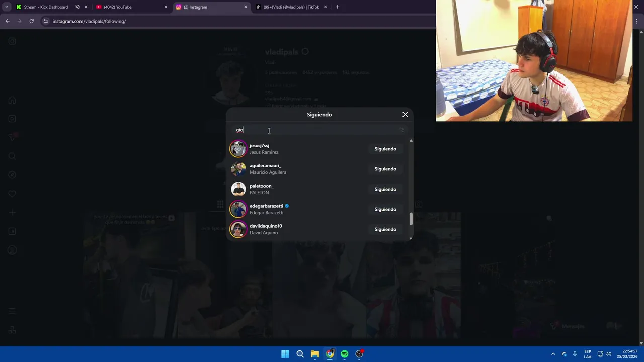Open the volume tray icon
This screenshot has width=644, height=362.
(x=609, y=354)
